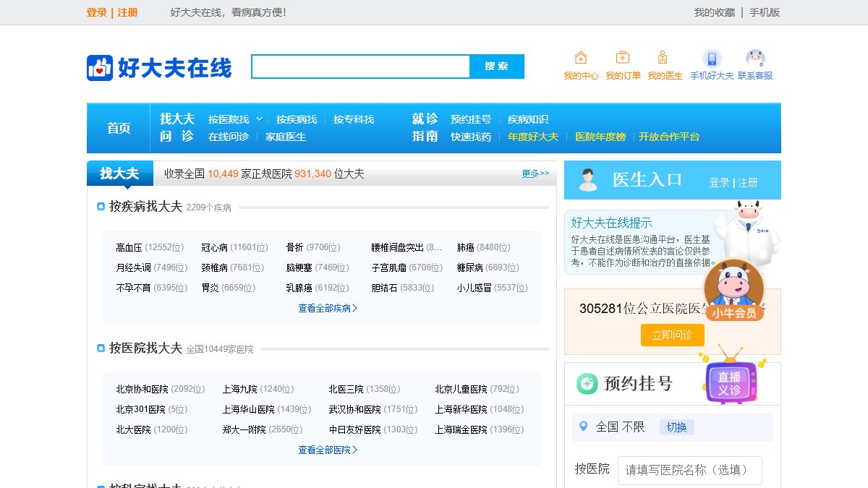The image size is (868, 488).
Task: Open 骨折 disease link
Action: 295,247
